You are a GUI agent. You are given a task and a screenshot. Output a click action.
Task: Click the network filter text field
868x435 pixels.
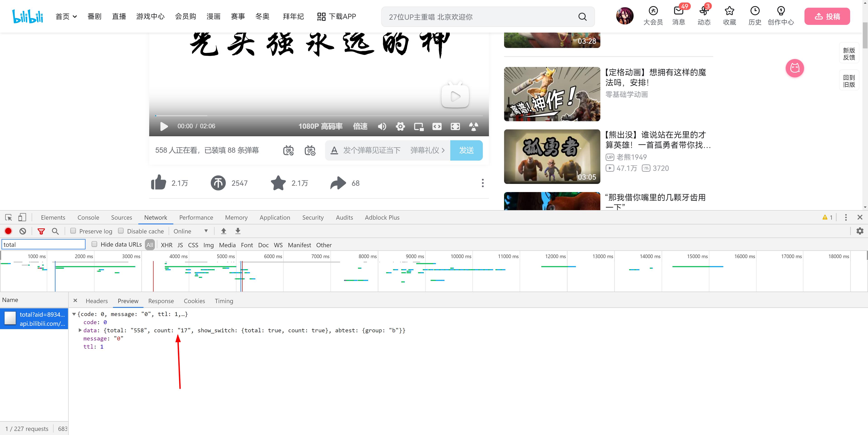coord(43,245)
